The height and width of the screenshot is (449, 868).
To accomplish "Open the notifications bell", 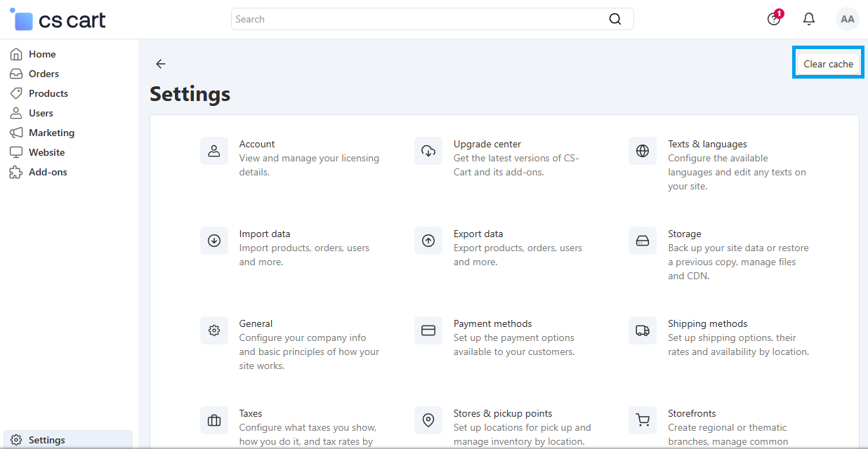I will click(809, 19).
